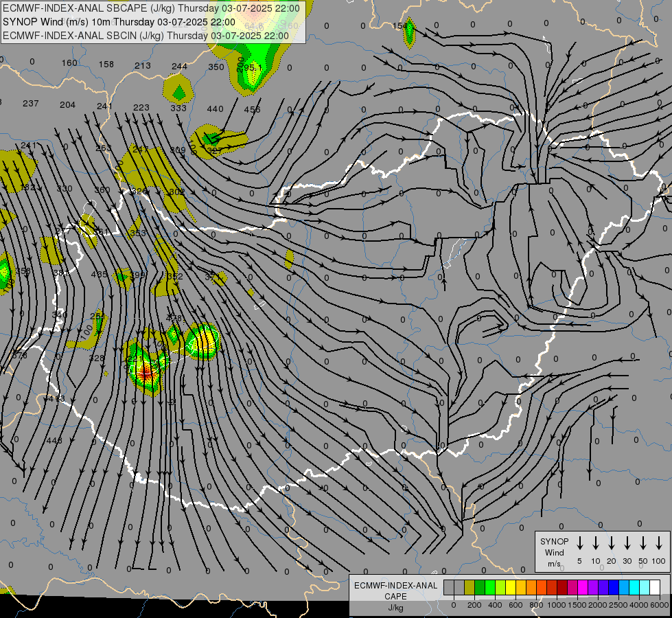This screenshot has width=672, height=618.
Task: Click 'CAPE' label in color legend
Action: pyautogui.click(x=395, y=597)
